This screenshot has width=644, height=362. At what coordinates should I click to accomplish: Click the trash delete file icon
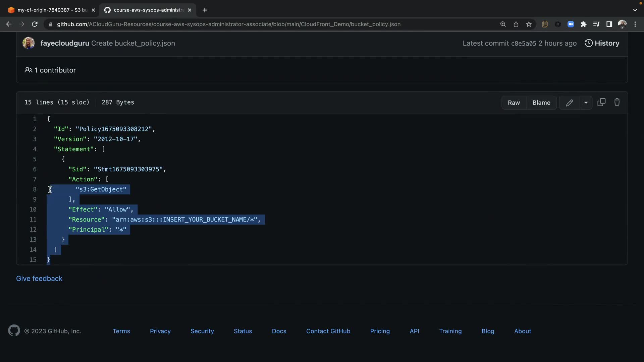click(x=617, y=102)
